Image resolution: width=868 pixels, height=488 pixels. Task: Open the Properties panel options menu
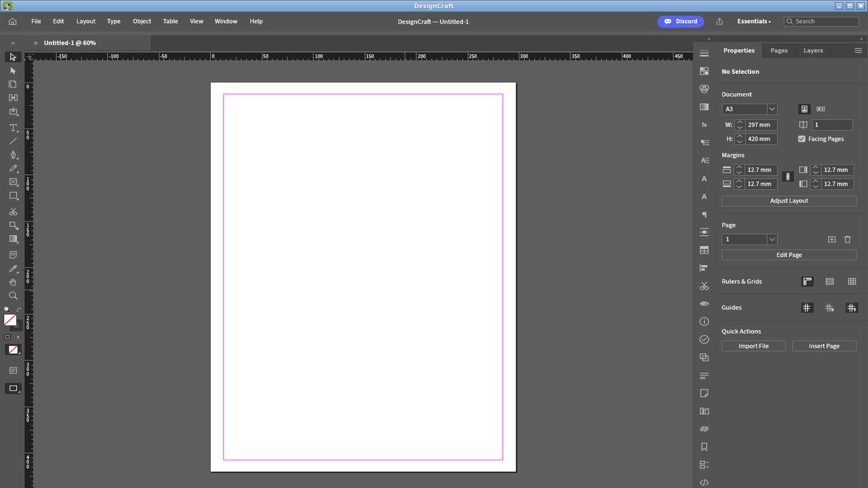[x=858, y=50]
